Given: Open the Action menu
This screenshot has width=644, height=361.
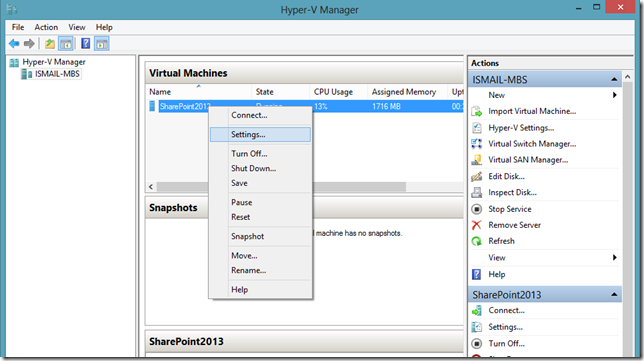Looking at the screenshot, I should (46, 27).
